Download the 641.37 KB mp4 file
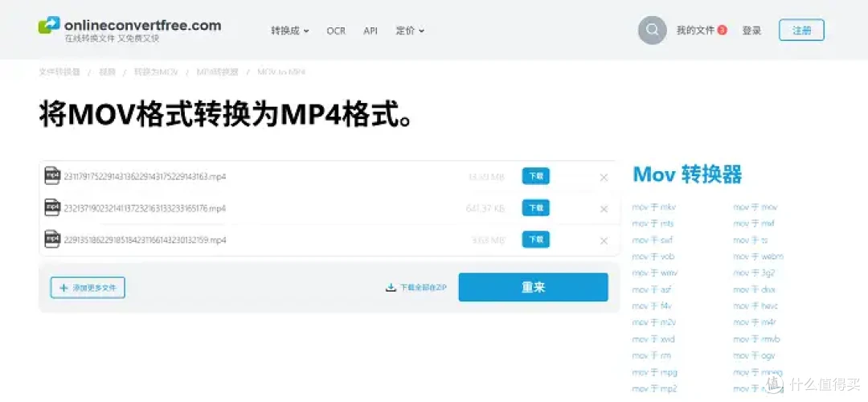Screen dimensions: 868x402 pyautogui.click(x=536, y=207)
